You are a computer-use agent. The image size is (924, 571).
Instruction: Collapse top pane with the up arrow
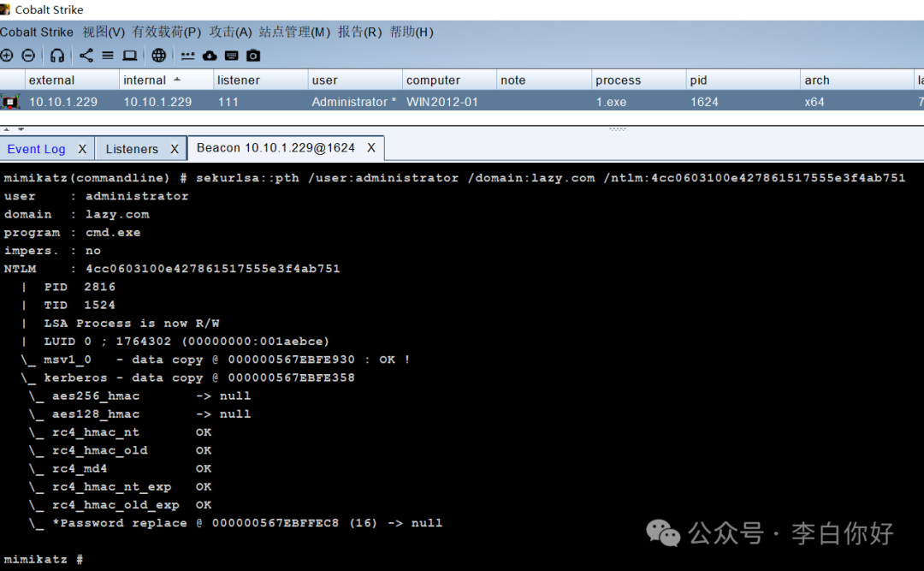tap(7, 128)
